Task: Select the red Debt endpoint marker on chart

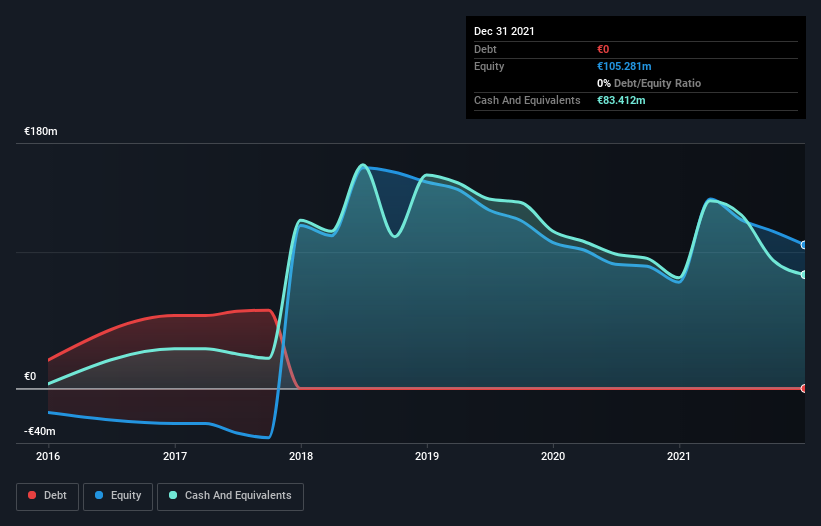Action: (x=804, y=388)
